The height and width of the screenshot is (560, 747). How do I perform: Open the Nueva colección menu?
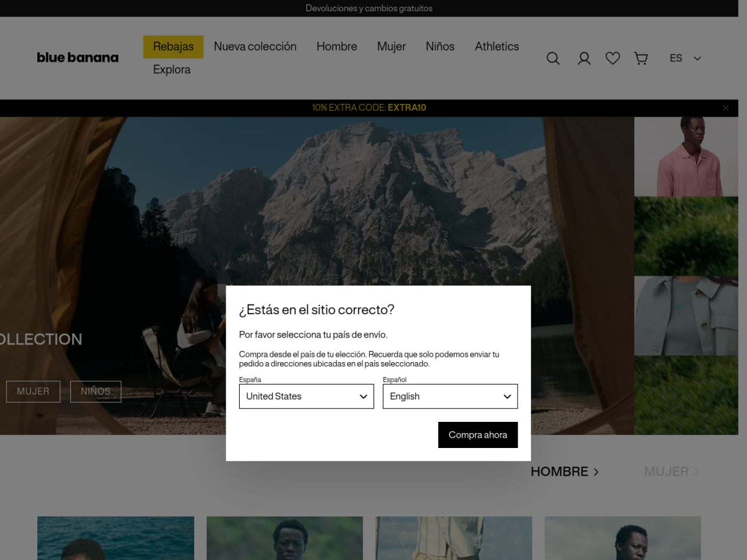point(255,47)
